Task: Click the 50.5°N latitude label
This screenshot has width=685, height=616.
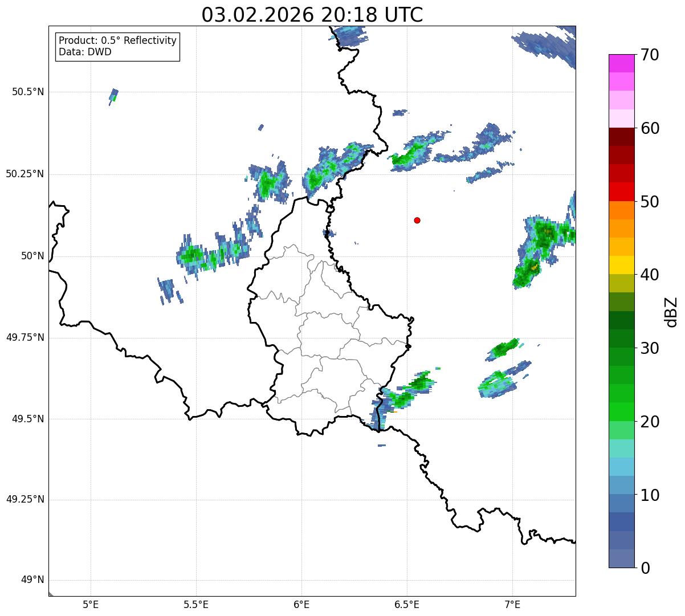Action: 28,92
